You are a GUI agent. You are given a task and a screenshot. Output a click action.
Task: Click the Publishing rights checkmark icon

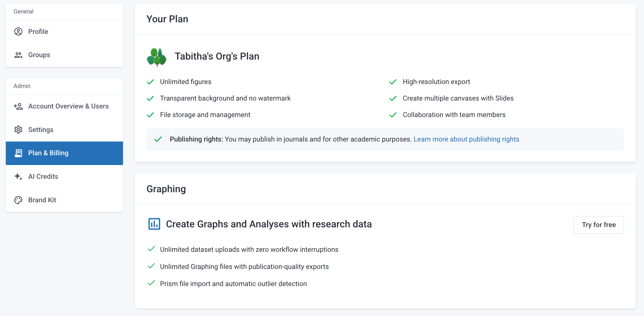(x=158, y=139)
